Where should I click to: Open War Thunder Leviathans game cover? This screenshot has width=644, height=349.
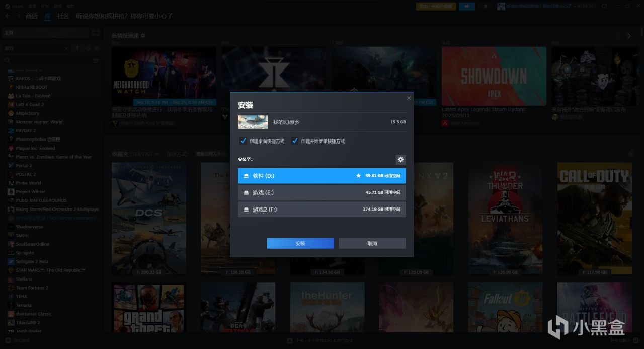point(506,219)
